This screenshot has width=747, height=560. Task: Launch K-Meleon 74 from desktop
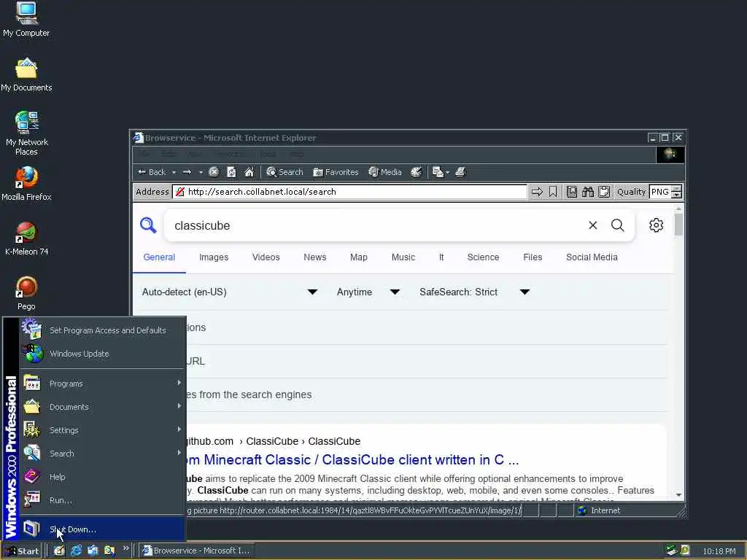[26, 238]
